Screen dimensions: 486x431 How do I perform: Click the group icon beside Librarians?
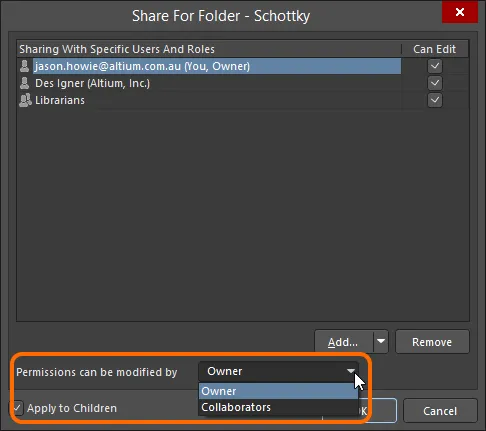tap(25, 100)
